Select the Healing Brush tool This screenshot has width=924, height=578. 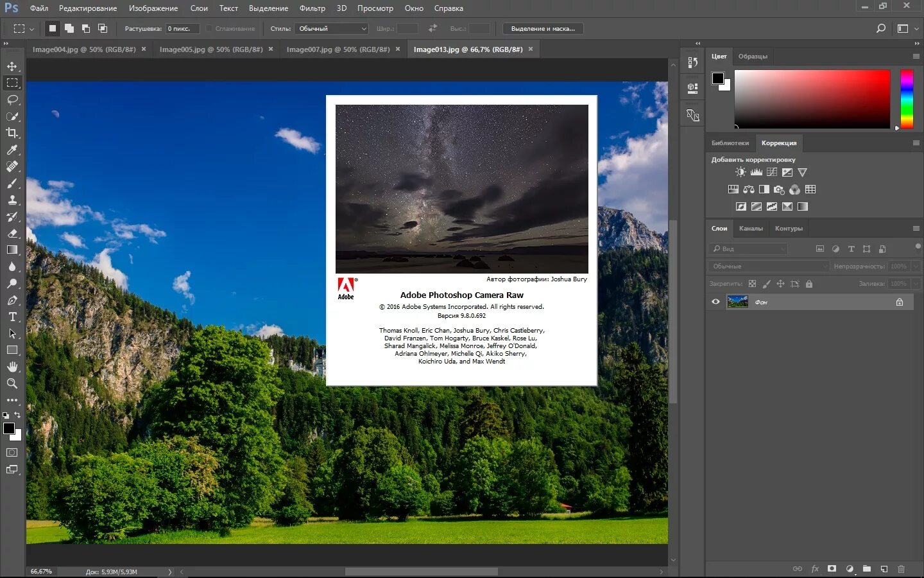point(12,166)
